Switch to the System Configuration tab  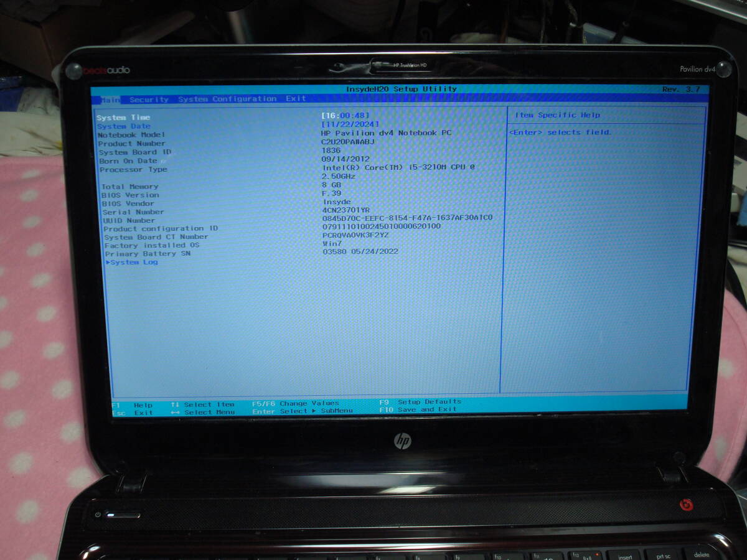pos(227,99)
